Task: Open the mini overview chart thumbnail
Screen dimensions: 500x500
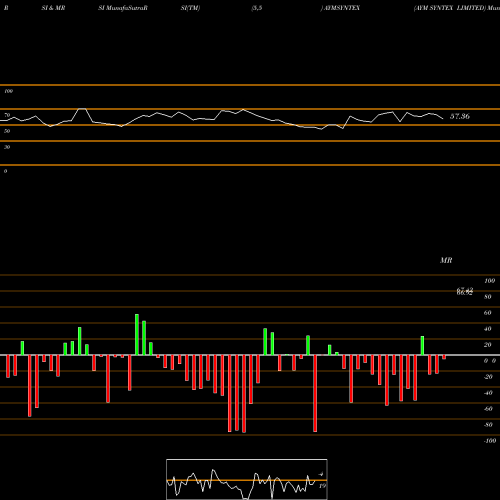Action: click(x=247, y=479)
